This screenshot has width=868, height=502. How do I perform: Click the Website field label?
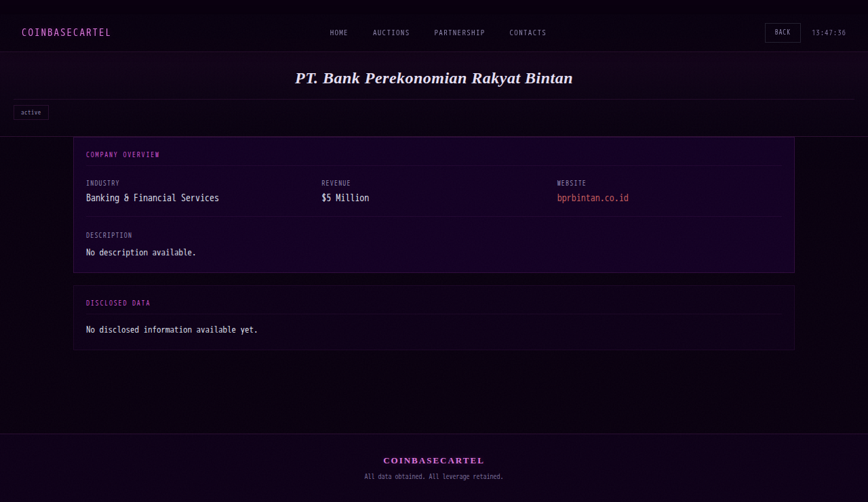click(572, 183)
